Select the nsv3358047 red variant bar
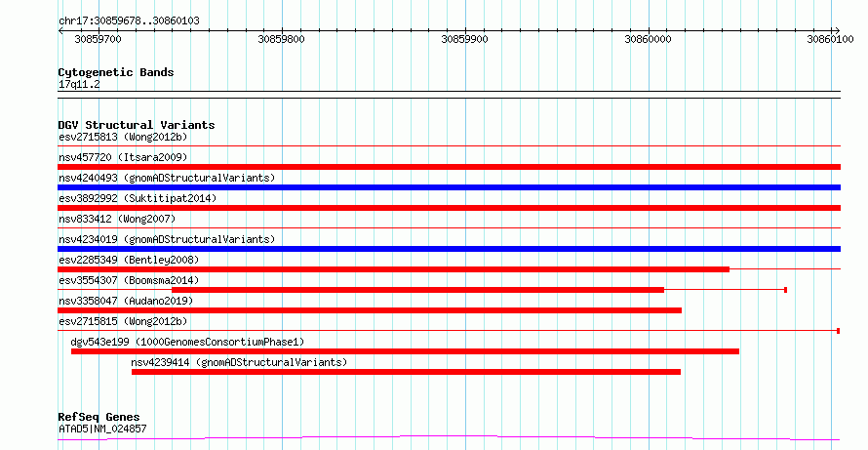Screen dimensions: 868x450 [370, 310]
